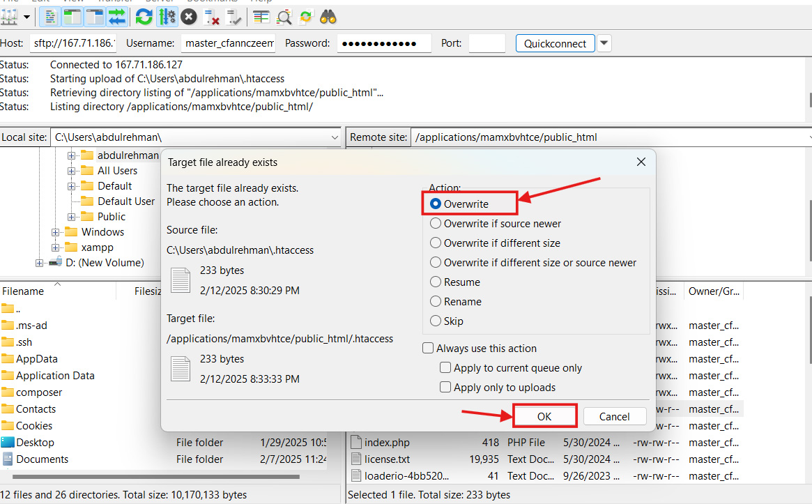Click OK to confirm overwrite
This screenshot has width=812, height=504.
click(544, 416)
